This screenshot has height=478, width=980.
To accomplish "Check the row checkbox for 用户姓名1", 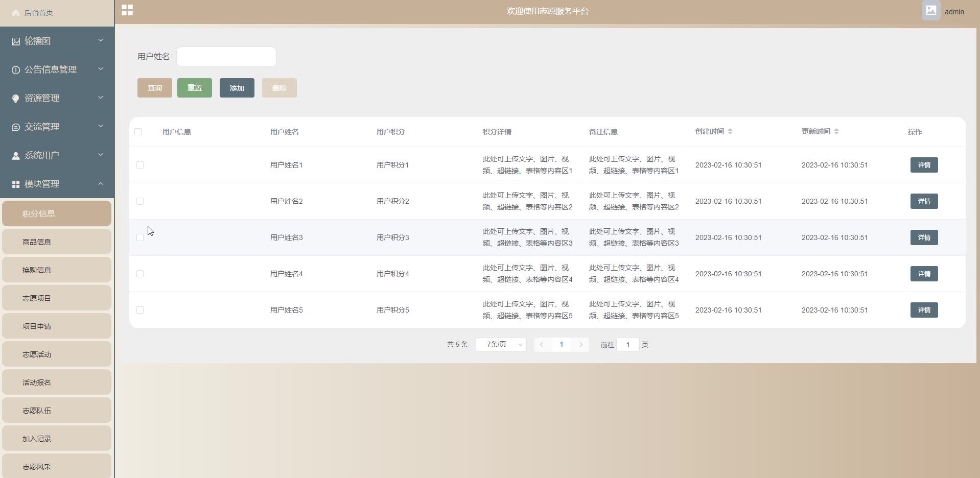I will 140,165.
